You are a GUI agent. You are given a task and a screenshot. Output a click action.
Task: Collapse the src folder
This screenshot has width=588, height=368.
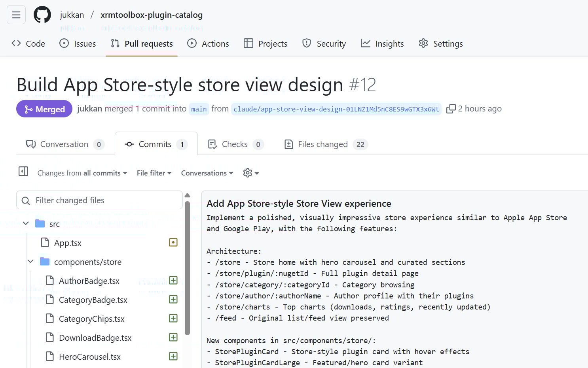(26, 224)
